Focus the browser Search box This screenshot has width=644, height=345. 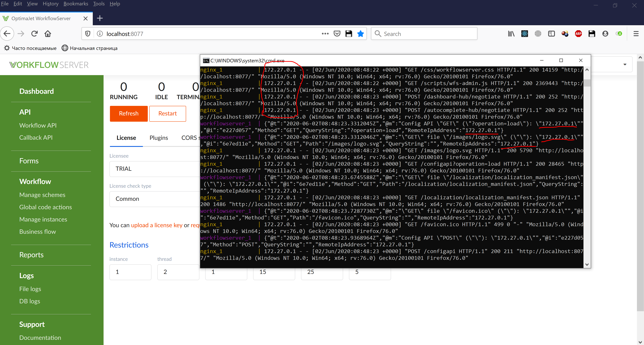(424, 34)
